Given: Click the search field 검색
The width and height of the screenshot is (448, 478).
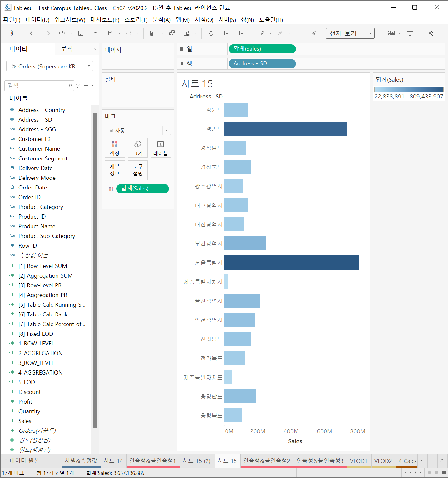Looking at the screenshot, I should (39, 86).
